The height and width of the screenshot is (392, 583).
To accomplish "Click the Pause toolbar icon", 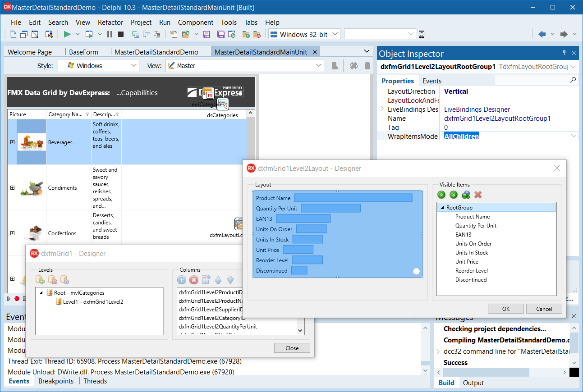I will (x=110, y=34).
